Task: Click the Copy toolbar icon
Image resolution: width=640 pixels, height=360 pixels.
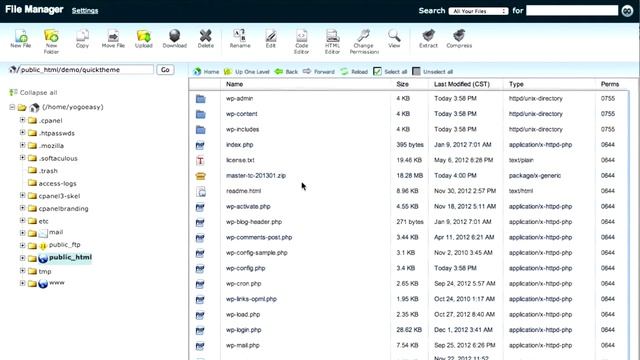Action: click(x=82, y=39)
